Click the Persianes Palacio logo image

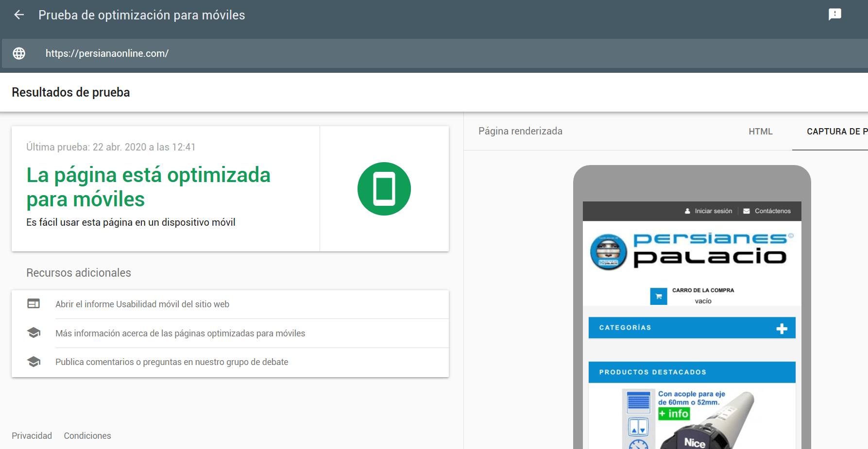[x=692, y=251]
